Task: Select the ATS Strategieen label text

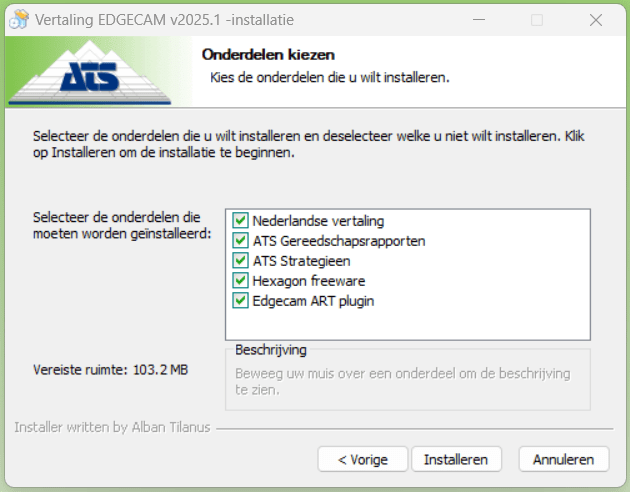Action: click(x=301, y=261)
